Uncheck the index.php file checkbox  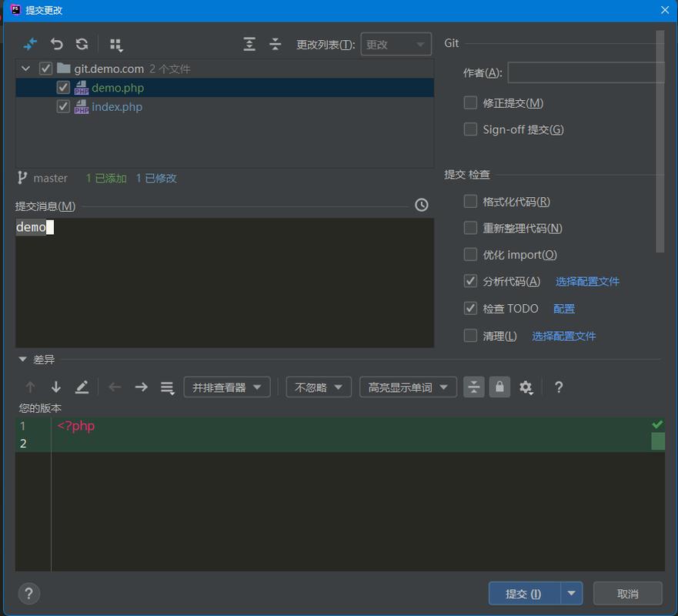[x=63, y=106]
